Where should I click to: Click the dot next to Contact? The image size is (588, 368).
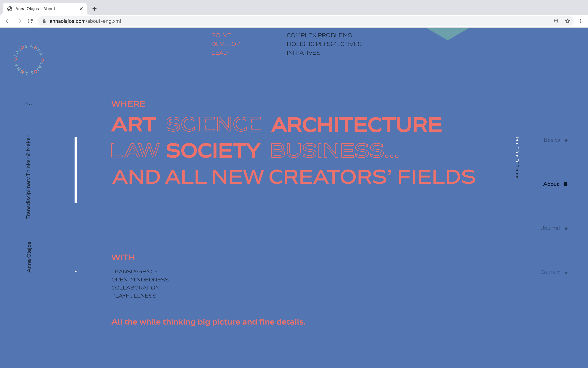566,273
